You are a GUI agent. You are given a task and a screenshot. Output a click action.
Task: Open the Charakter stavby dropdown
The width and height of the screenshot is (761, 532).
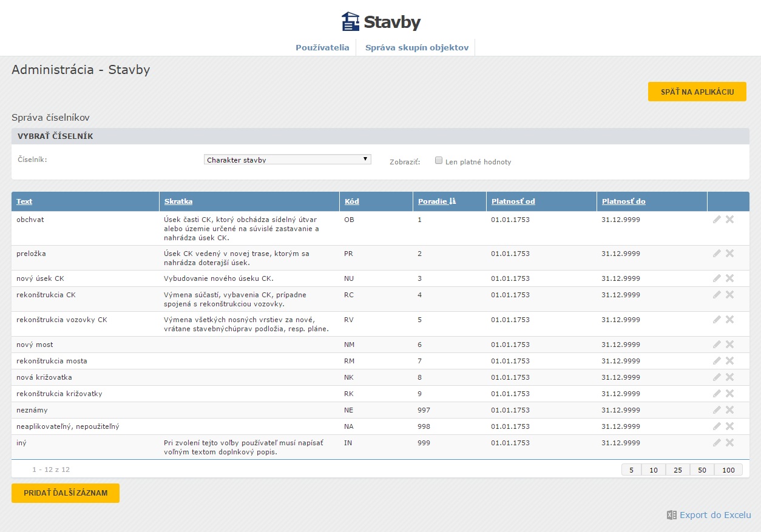[288, 160]
